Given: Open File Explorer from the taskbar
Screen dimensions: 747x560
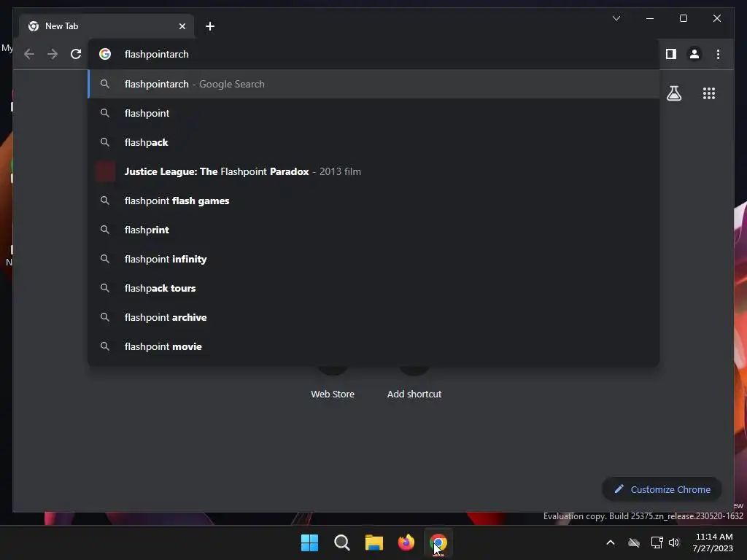Looking at the screenshot, I should point(374,542).
